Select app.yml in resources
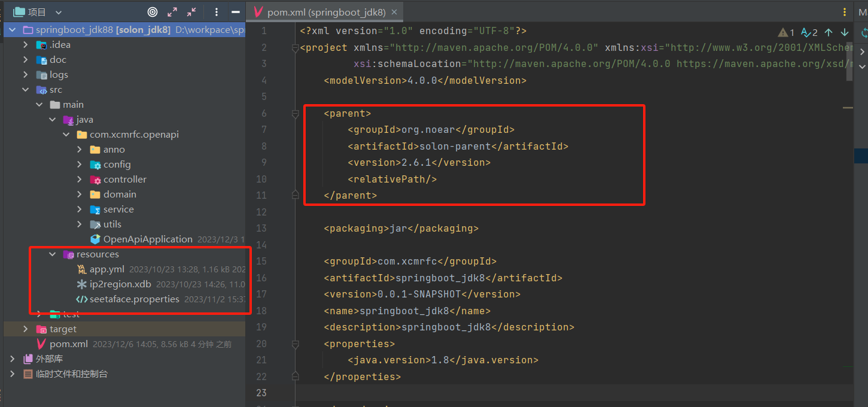868x407 pixels. coord(106,269)
